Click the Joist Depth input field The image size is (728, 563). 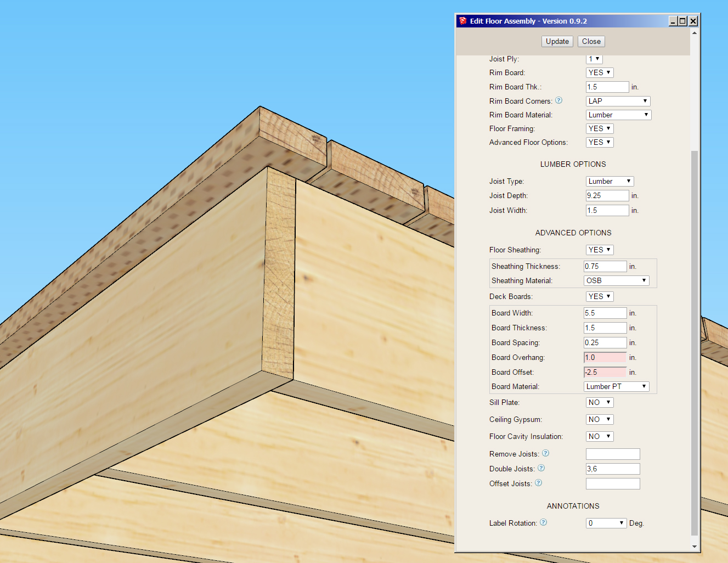point(607,195)
